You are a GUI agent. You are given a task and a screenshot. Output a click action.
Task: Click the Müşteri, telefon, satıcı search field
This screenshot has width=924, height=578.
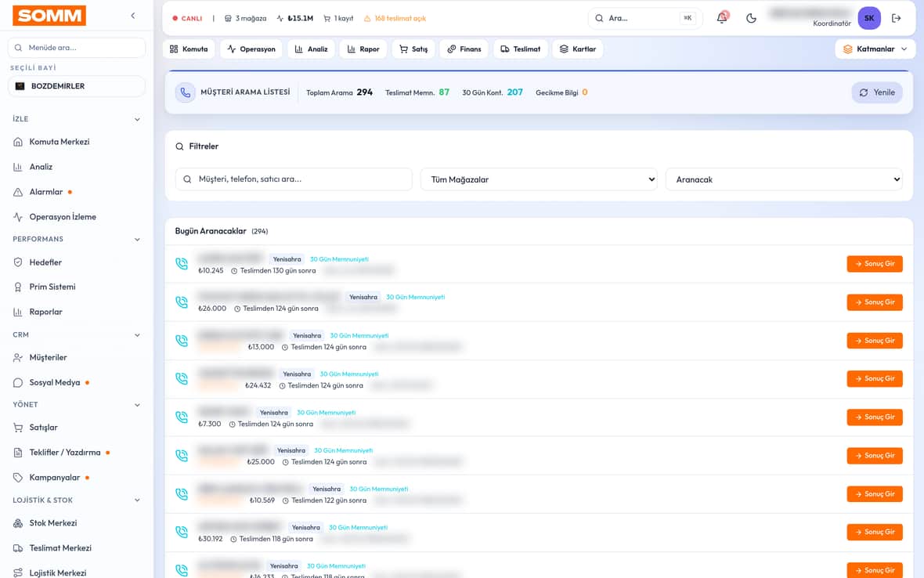click(294, 179)
